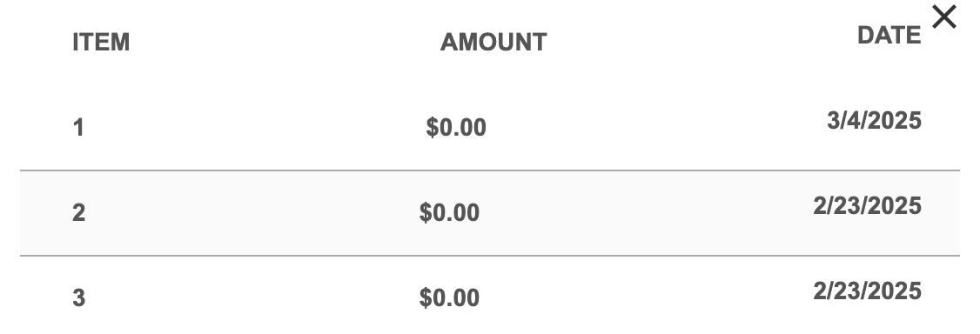The height and width of the screenshot is (334, 980).
Task: Click the DATE column header
Action: point(889,36)
